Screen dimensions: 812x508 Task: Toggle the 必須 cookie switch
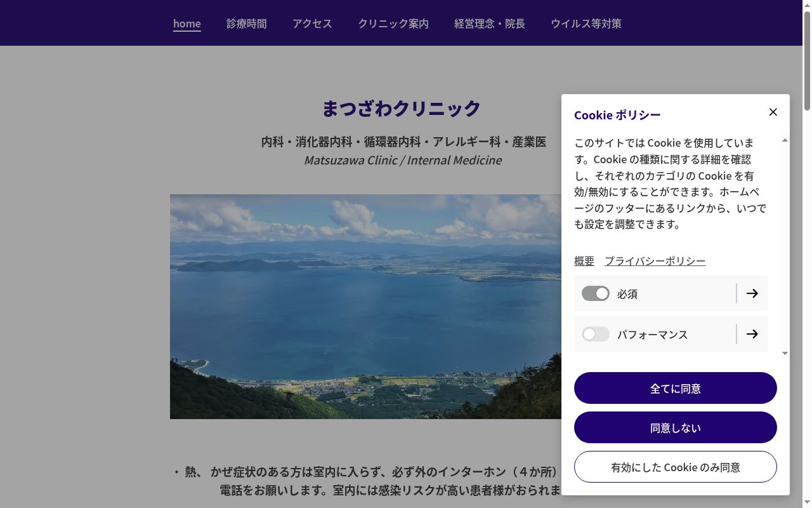(x=595, y=293)
